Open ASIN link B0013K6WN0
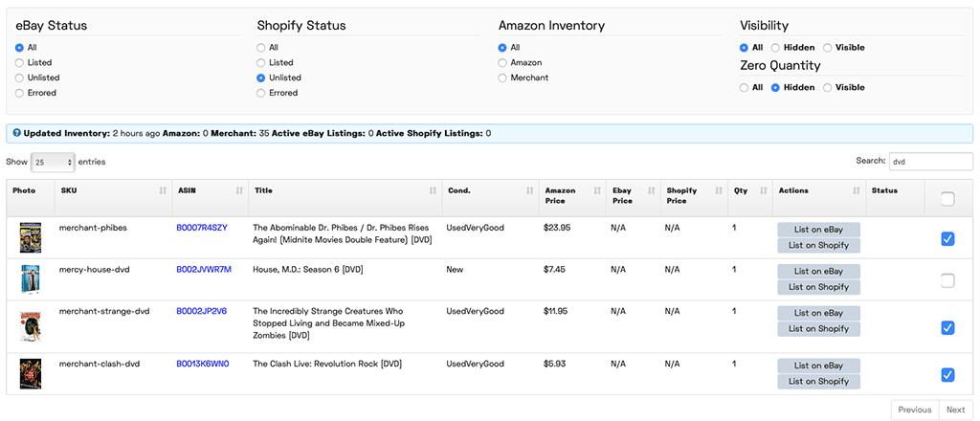The height and width of the screenshot is (421, 980). [x=203, y=364]
